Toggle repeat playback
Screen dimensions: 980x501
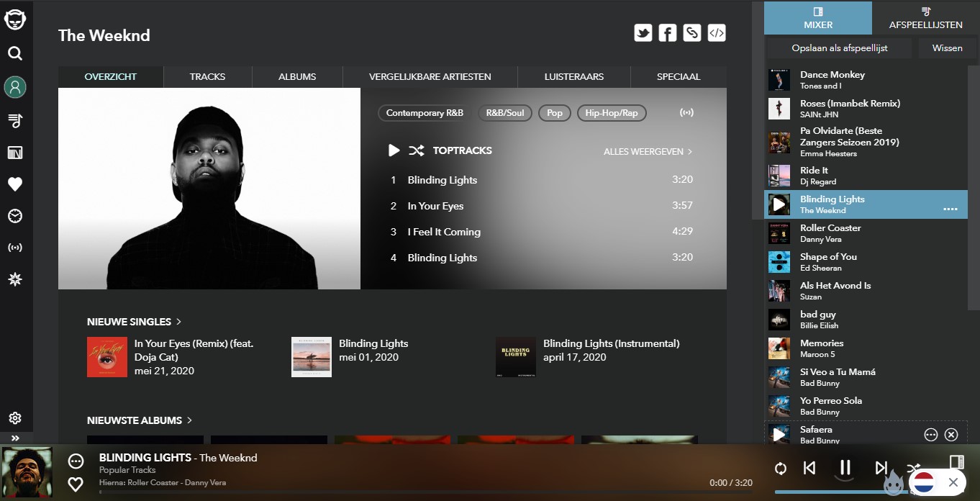pos(781,469)
